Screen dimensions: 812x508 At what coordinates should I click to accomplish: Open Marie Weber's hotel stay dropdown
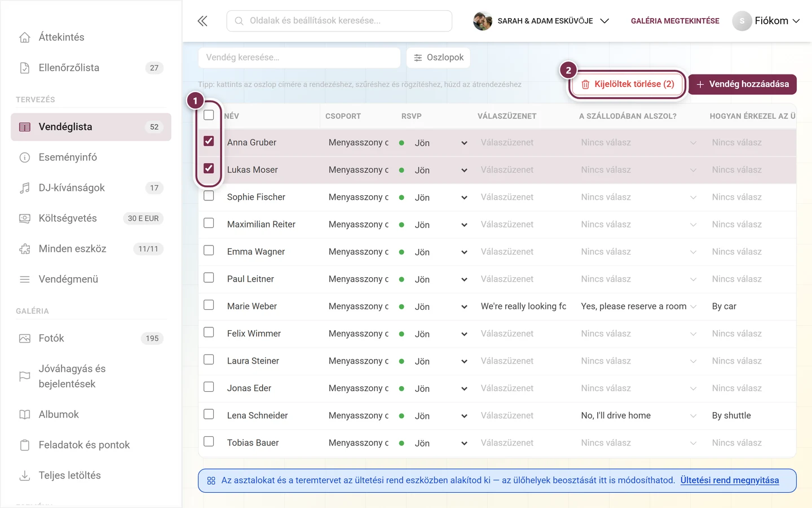pyautogui.click(x=639, y=306)
